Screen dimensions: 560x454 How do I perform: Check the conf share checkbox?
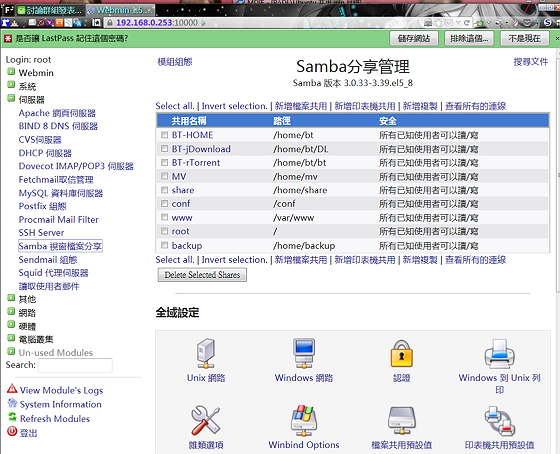point(164,204)
